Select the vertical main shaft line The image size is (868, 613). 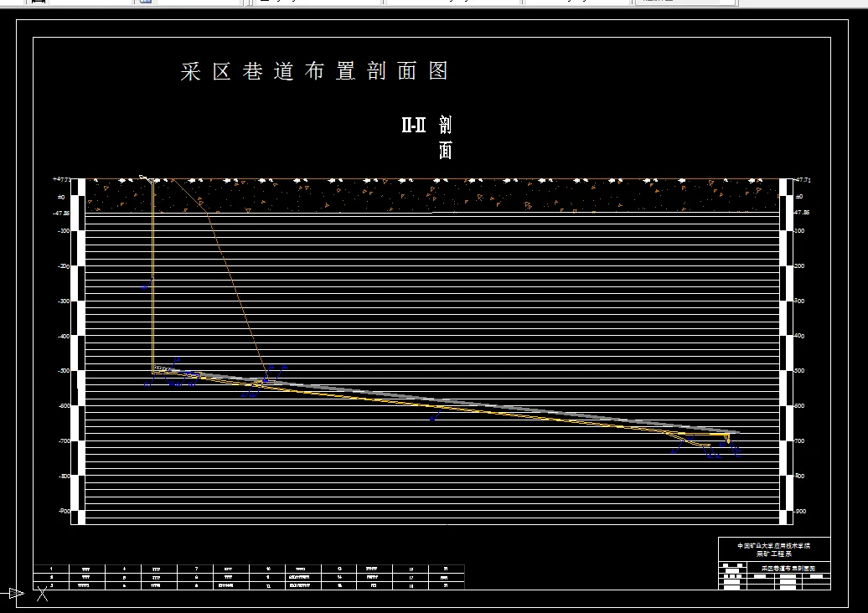[152, 276]
